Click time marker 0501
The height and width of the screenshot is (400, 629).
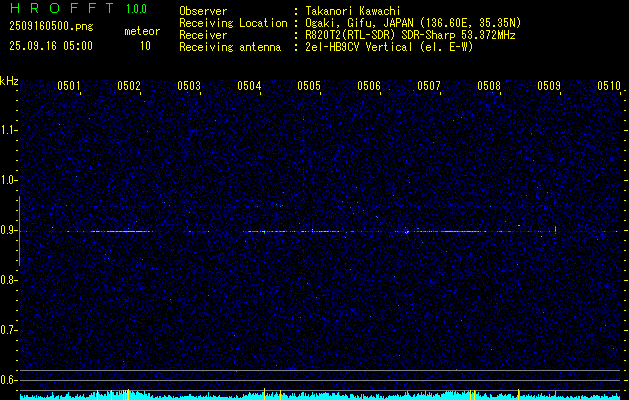coord(69,85)
